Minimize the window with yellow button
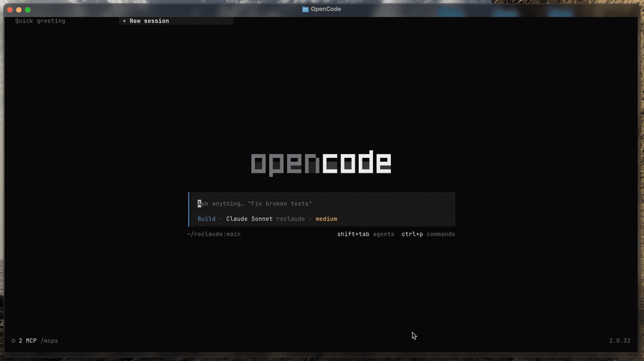 (19, 10)
